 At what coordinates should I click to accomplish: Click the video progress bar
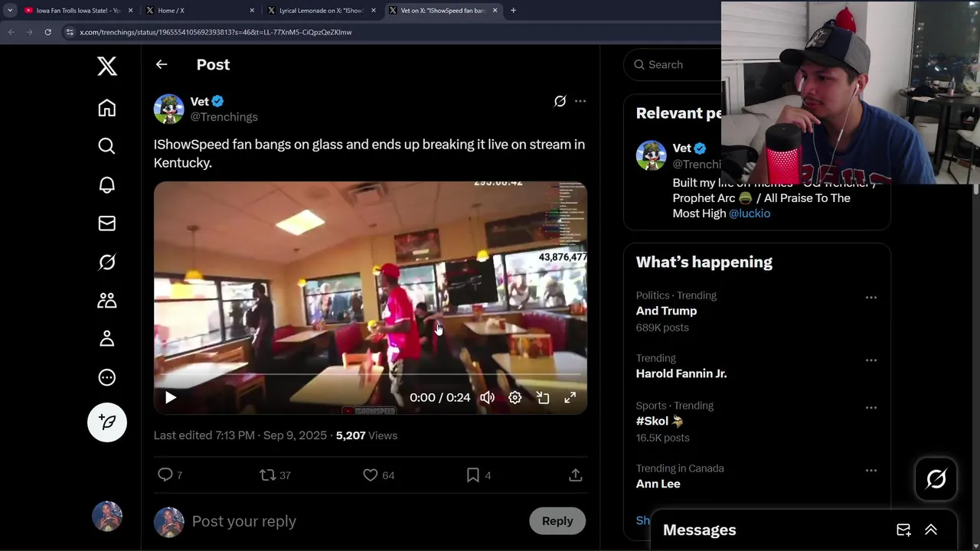pos(371,375)
